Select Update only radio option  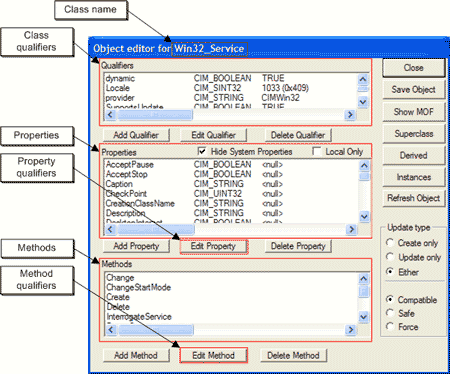[x=390, y=257]
